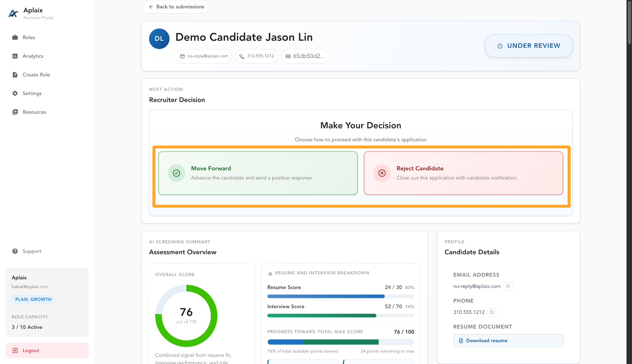Image resolution: width=632 pixels, height=364 pixels.
Task: Click the Aplaix logo icon
Action: (x=13, y=14)
